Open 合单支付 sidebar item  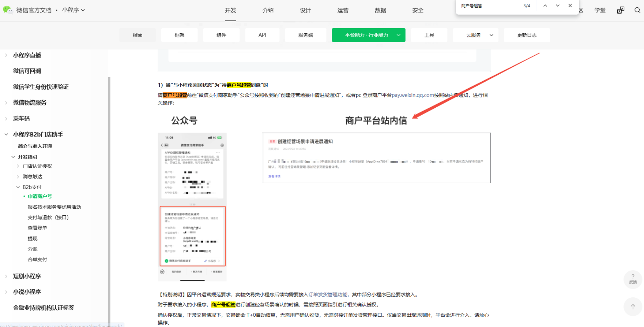click(37, 259)
